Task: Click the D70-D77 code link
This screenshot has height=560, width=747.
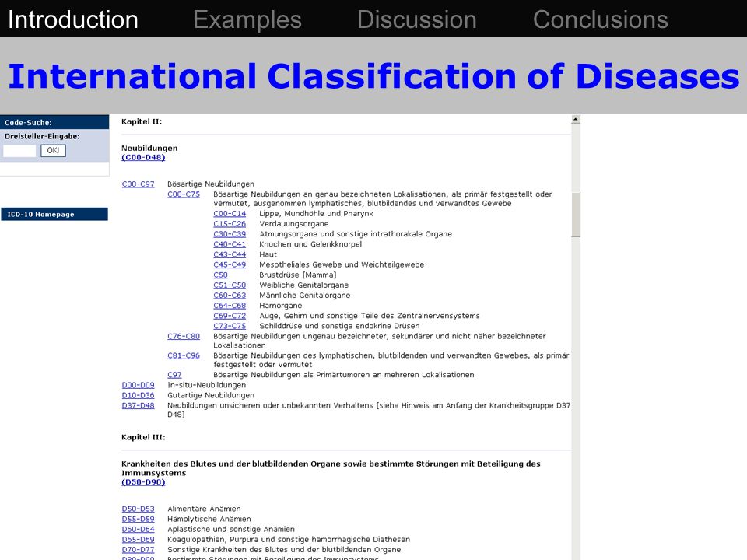Action: [x=139, y=550]
